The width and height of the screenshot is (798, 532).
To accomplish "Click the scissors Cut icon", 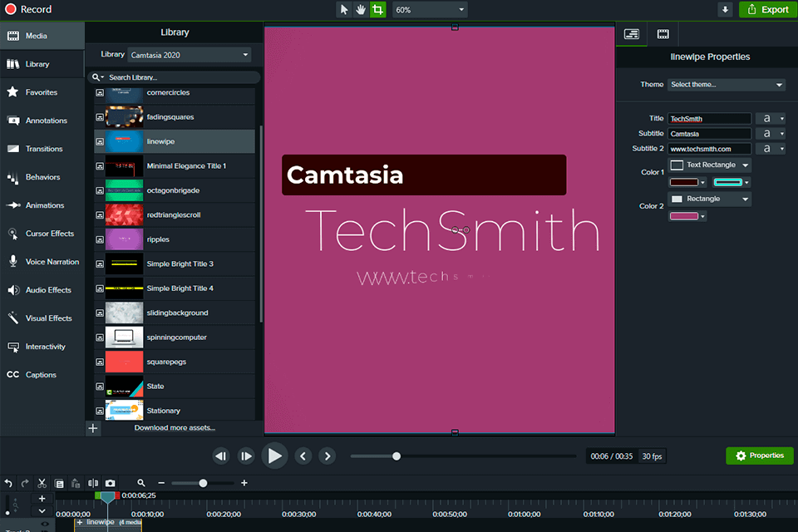I will 42,483.
